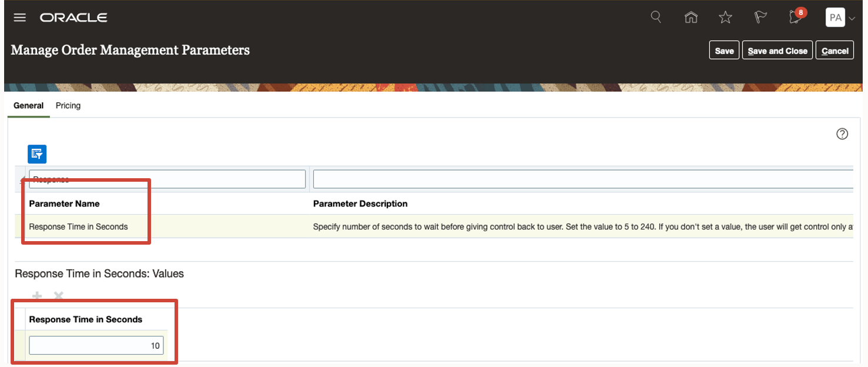Click the Response filter search field
This screenshot has width=868, height=367.
tap(167, 179)
